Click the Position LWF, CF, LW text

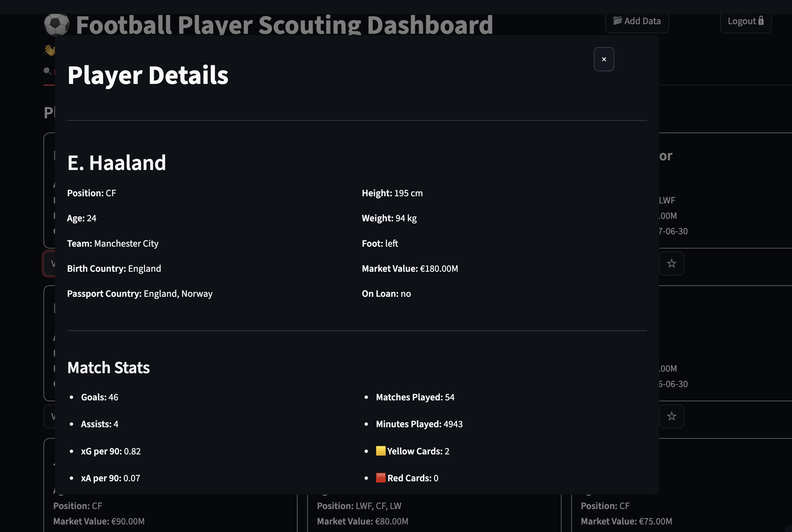pos(359,506)
